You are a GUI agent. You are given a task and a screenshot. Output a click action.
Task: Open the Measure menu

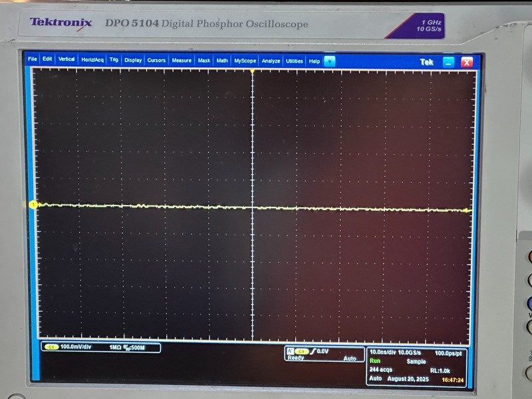tap(182, 61)
